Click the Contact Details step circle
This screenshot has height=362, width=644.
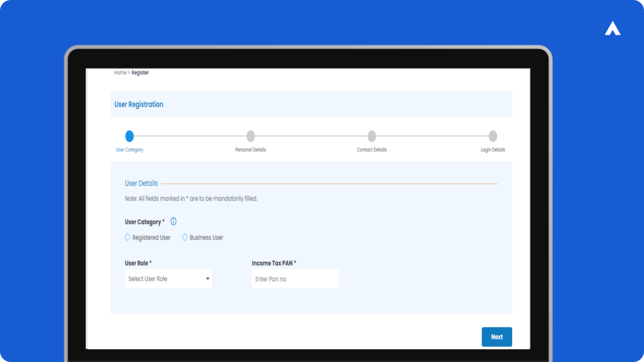372,136
